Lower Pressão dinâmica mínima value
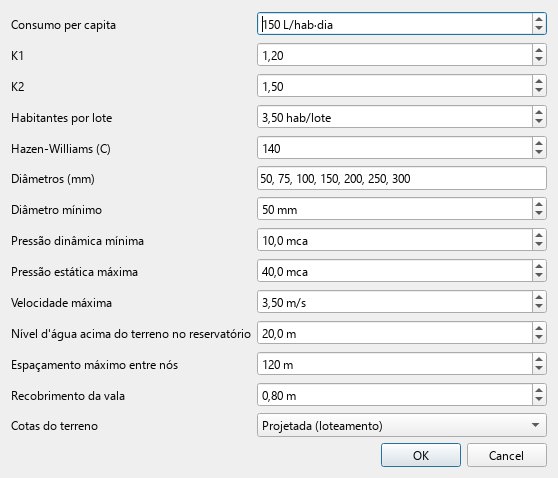 point(539,245)
